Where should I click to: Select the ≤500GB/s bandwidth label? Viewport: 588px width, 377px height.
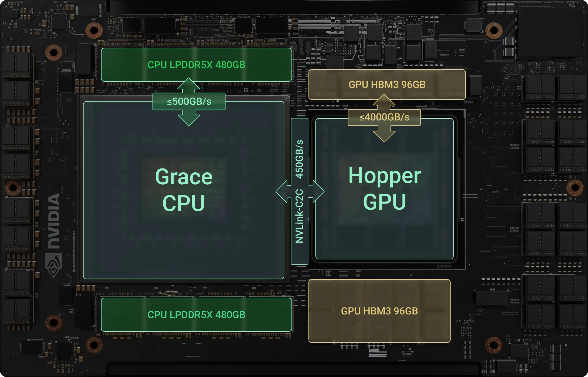pyautogui.click(x=189, y=102)
